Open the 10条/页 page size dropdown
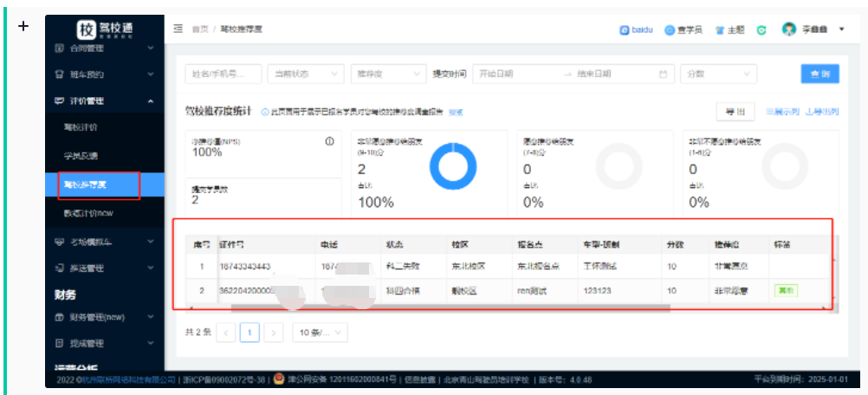Screen dimensions: 868x395 (320, 333)
